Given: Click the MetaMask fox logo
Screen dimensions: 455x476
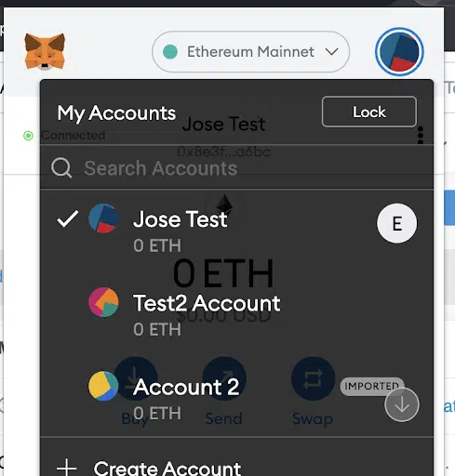Looking at the screenshot, I should [x=45, y=51].
